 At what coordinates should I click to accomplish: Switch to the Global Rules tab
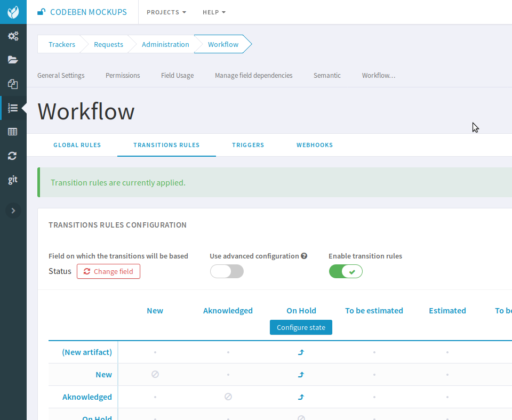click(x=77, y=145)
